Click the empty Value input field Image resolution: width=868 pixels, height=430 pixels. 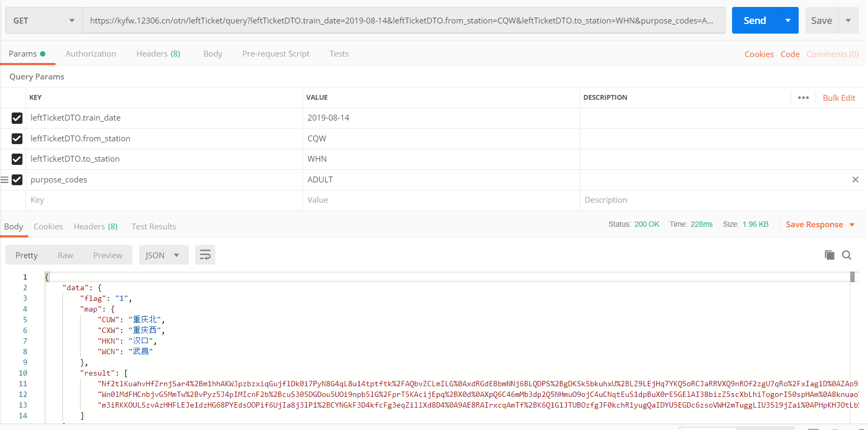coord(441,200)
